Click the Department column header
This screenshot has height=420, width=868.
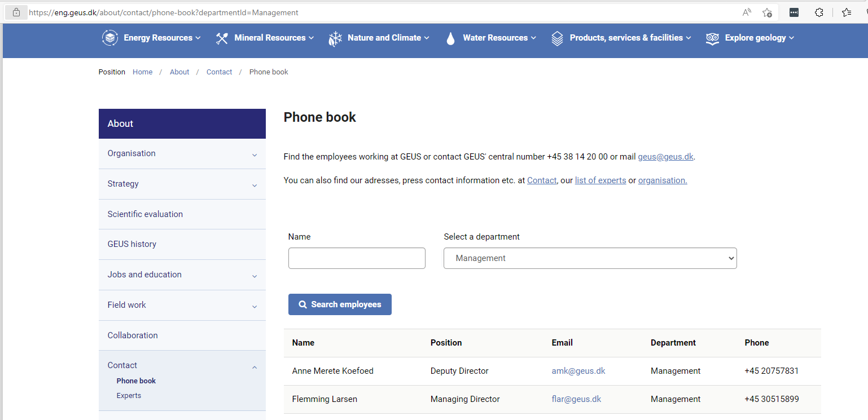[673, 343]
